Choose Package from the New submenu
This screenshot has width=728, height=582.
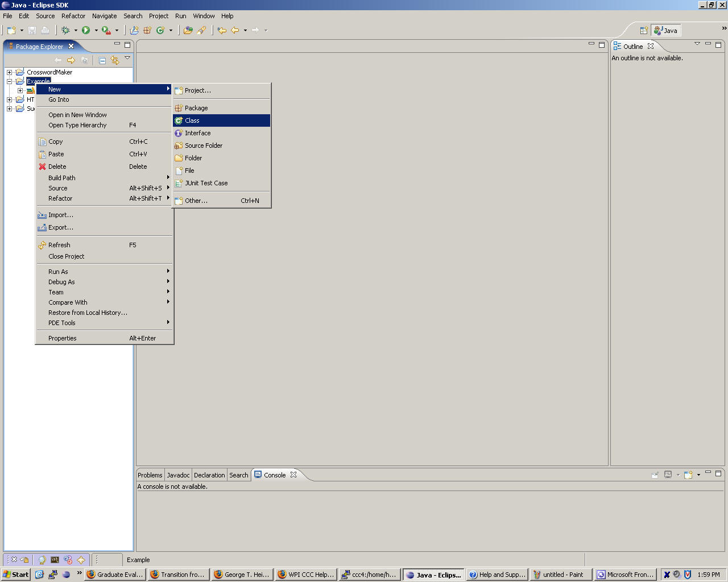(221, 108)
